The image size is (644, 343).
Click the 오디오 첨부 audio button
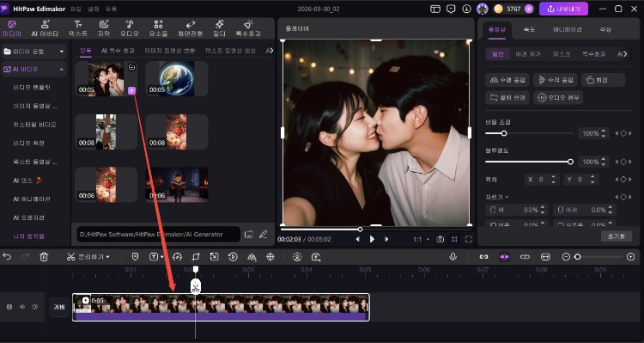click(558, 97)
